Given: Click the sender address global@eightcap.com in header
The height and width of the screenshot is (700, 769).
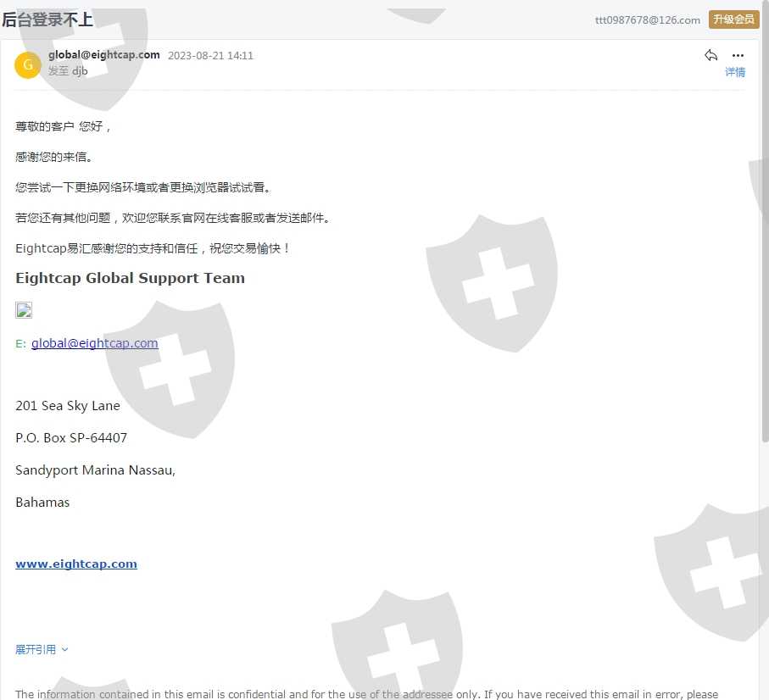Looking at the screenshot, I should pyautogui.click(x=104, y=55).
